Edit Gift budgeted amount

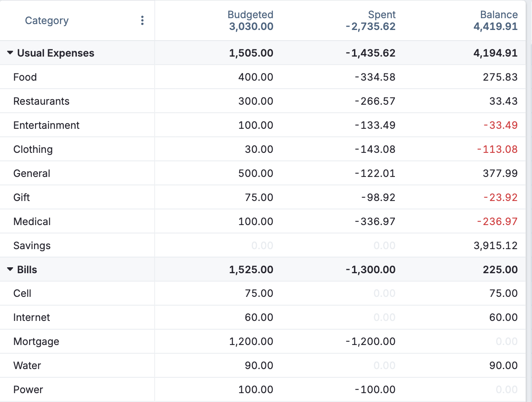click(259, 198)
